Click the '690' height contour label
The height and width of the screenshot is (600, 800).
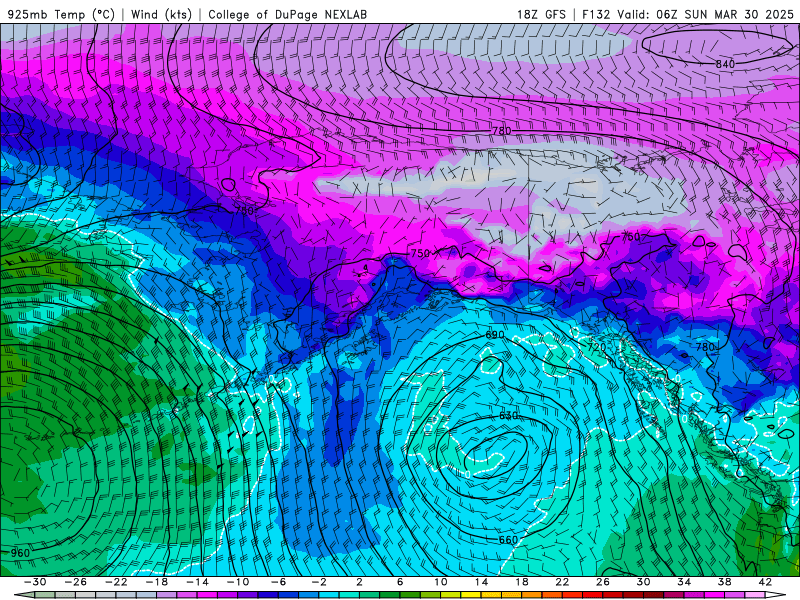494,335
